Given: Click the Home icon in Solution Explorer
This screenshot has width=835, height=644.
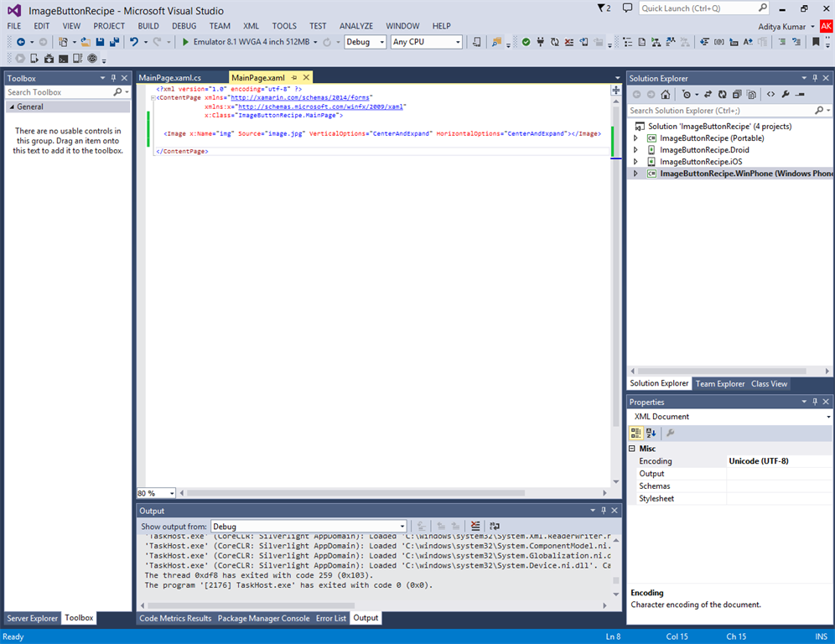Looking at the screenshot, I should (x=665, y=95).
